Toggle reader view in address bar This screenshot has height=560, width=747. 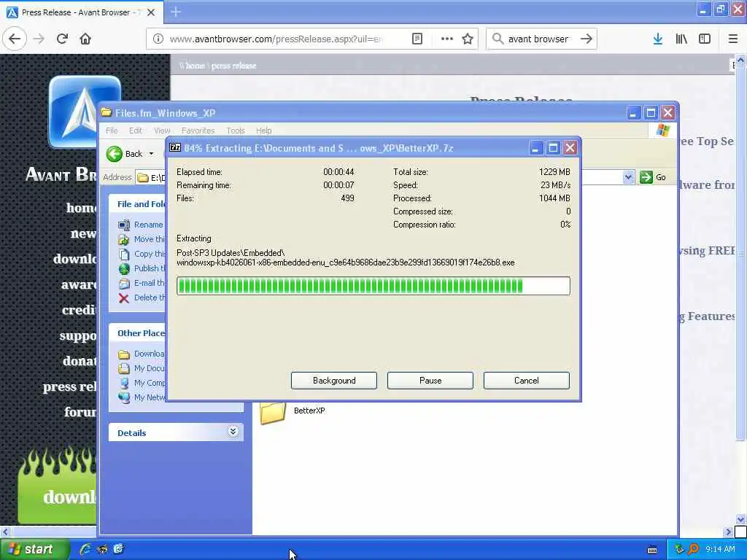tap(417, 39)
